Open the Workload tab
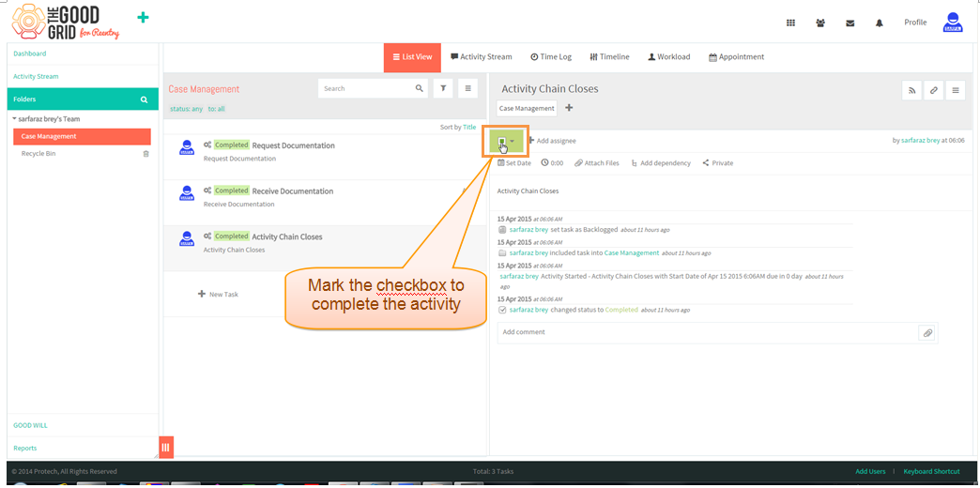 tap(668, 57)
